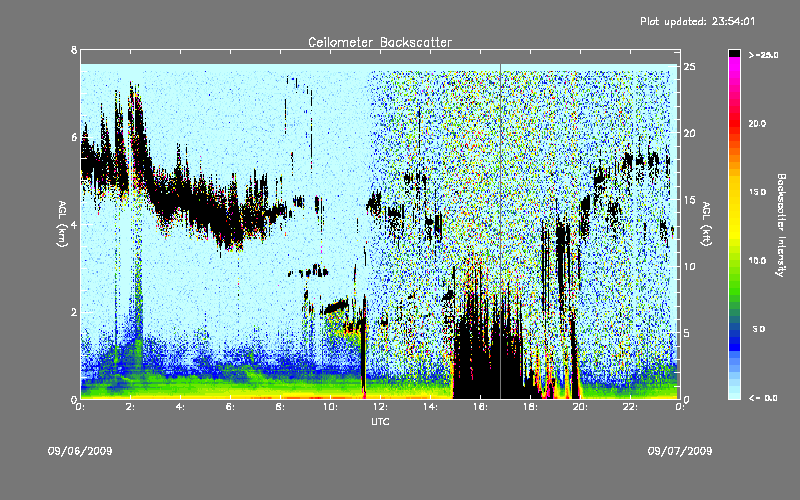
Task: Click the "10" kft tick on right axis
Action: pyautogui.click(x=689, y=266)
